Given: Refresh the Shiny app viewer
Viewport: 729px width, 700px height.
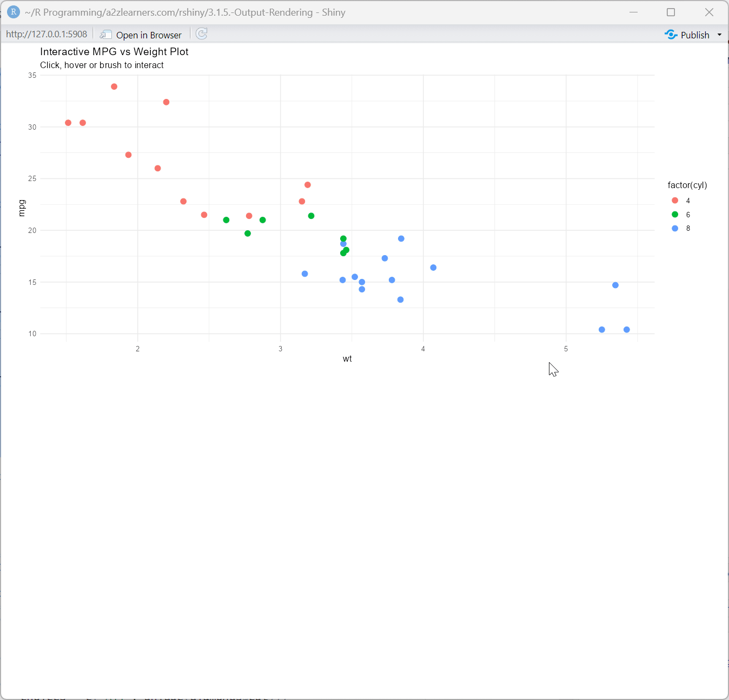Looking at the screenshot, I should coord(201,34).
